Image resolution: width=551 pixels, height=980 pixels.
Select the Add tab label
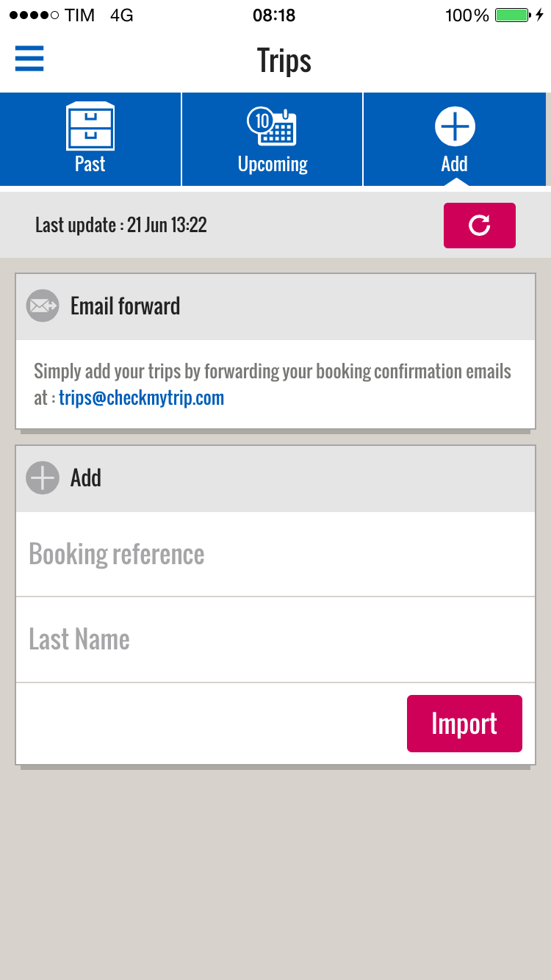click(455, 164)
